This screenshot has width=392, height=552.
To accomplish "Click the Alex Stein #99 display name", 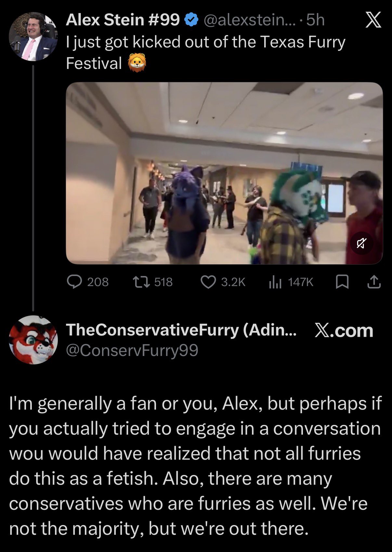I will (123, 20).
